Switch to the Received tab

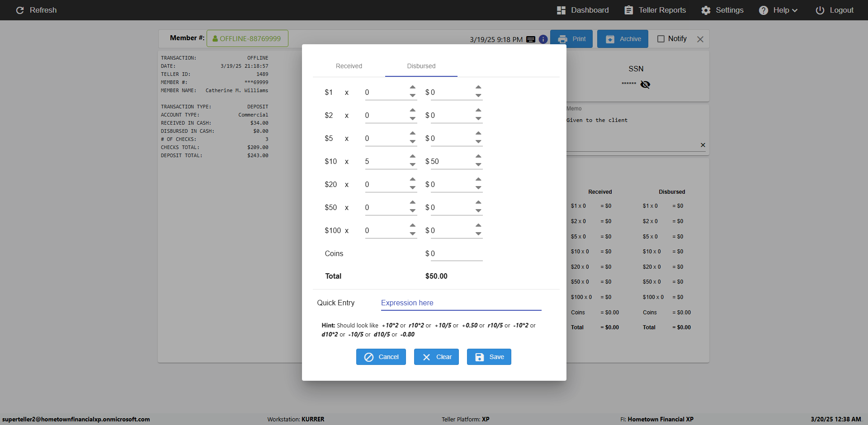[349, 66]
